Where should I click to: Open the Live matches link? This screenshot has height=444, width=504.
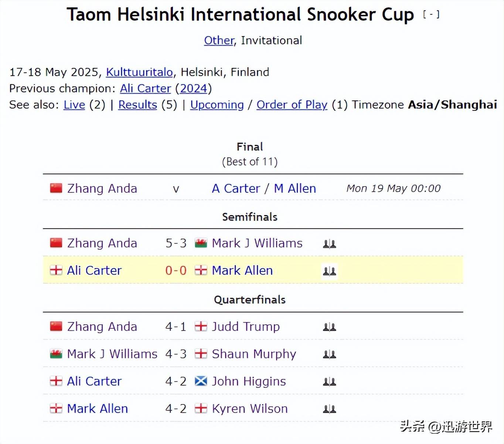74,105
